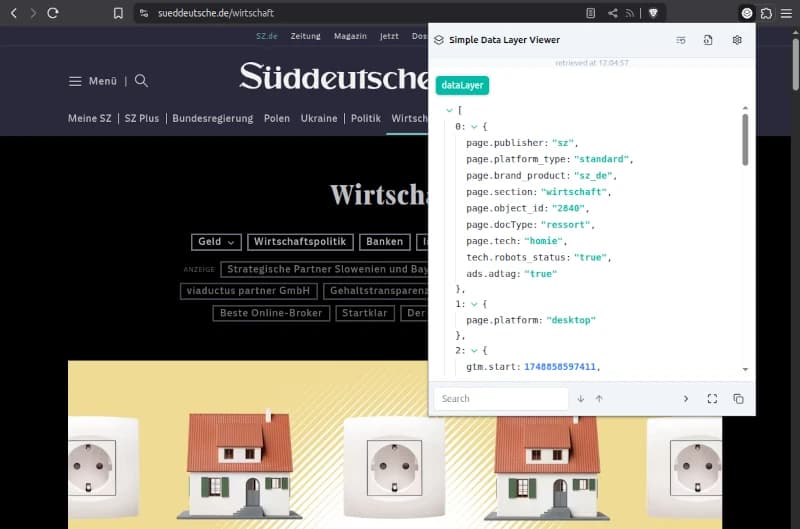Click the browser address bar URL
The image size is (800, 529).
click(216, 13)
